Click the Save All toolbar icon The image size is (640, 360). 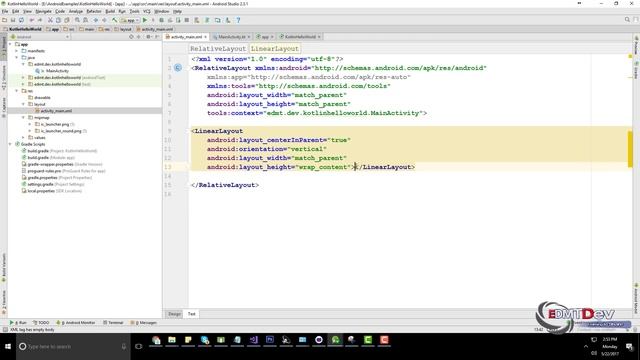pos(13,20)
